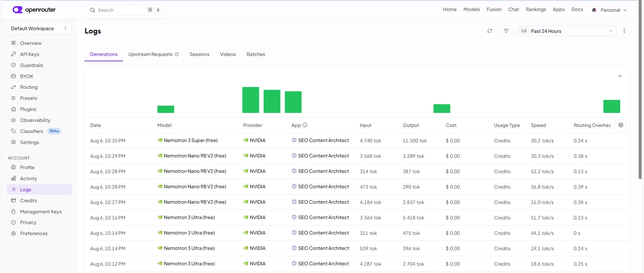Open Logs in the sidebar
The image size is (644, 273).
[39, 189]
